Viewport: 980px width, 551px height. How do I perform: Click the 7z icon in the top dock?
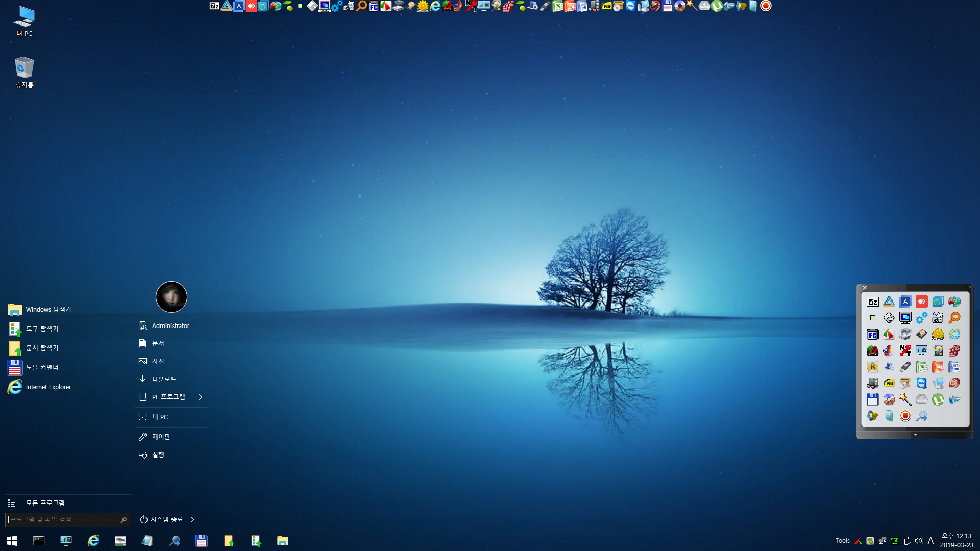(214, 6)
